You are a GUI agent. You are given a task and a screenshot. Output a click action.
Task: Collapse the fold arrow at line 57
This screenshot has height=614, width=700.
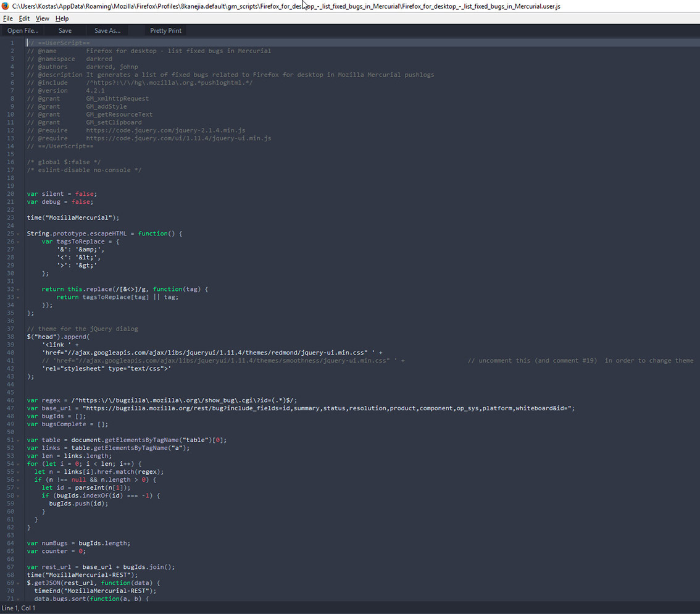click(x=18, y=488)
